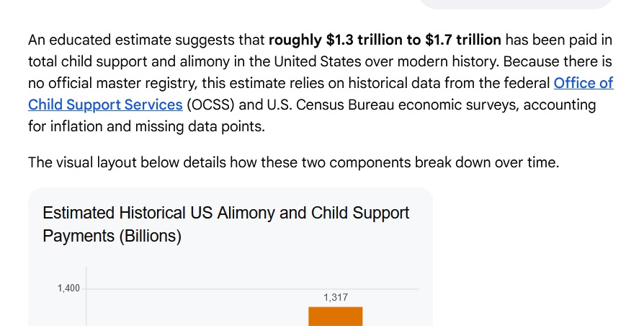Click the words "modern history" in paragraph
This screenshot has height=326, width=644.
(448, 61)
